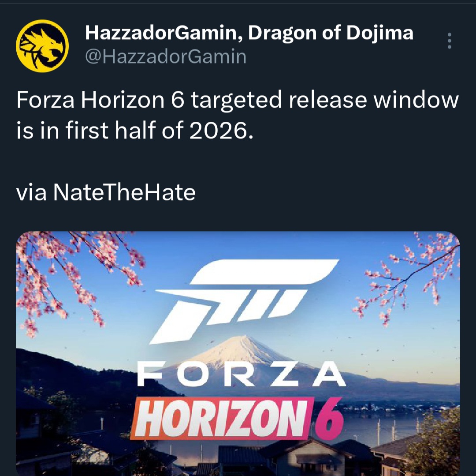Click the pink number 6 in the logo

pos(329,419)
